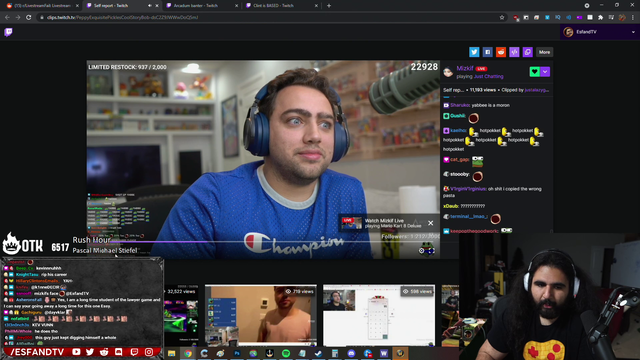The width and height of the screenshot is (640, 360).
Task: Open the 598 views clip thumbnail
Action: coord(379,315)
